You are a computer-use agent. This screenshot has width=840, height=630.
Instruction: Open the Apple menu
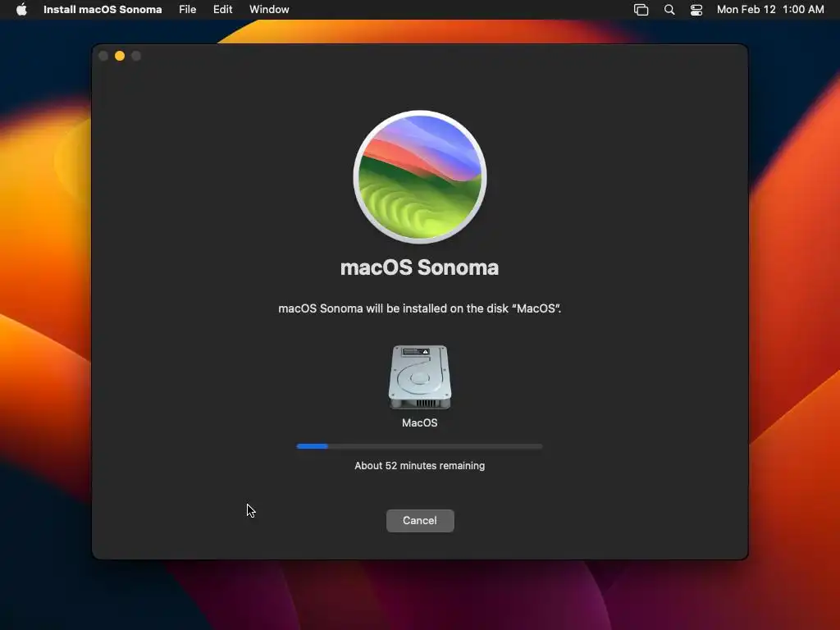[x=21, y=10]
